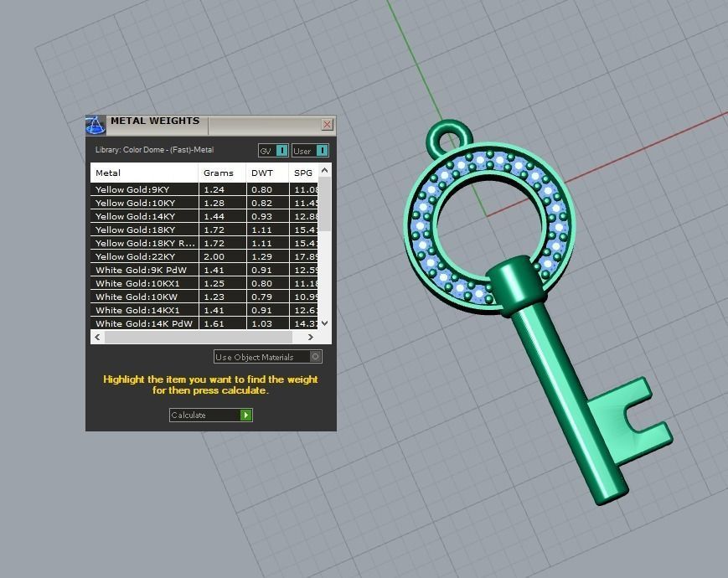Select the gem-set ring of the key
This screenshot has height=578, width=728.
[x=421, y=226]
